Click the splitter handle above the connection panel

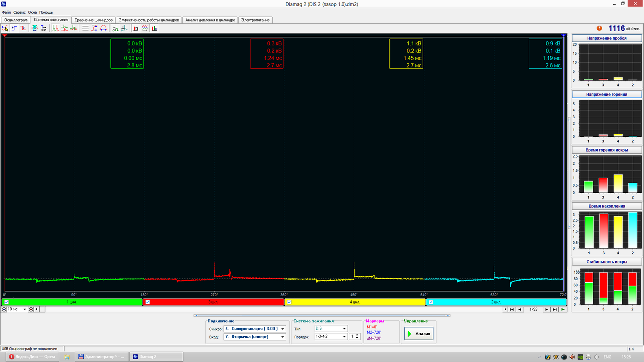pos(321,316)
